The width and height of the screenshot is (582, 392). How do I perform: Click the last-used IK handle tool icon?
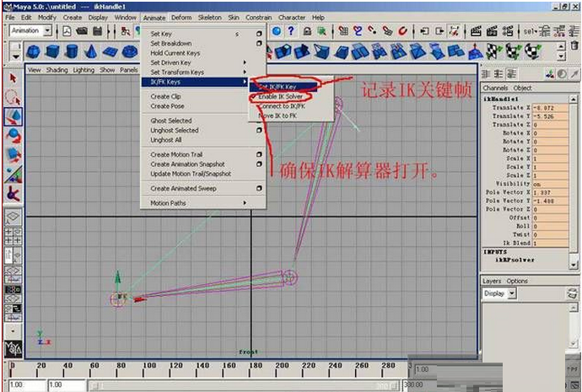point(13,193)
